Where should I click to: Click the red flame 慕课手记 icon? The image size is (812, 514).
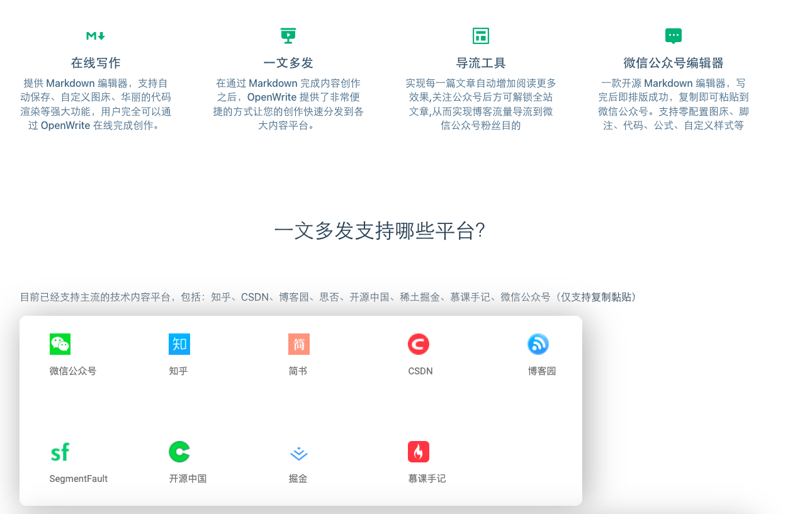tap(419, 452)
